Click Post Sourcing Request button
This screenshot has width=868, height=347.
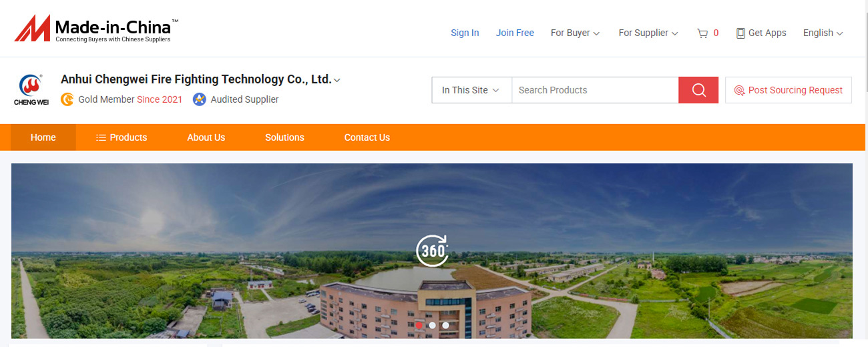point(789,90)
